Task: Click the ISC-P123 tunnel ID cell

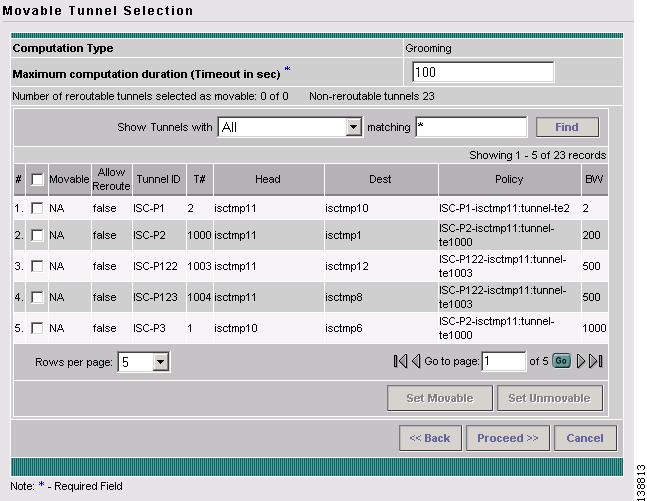Action: click(x=155, y=297)
